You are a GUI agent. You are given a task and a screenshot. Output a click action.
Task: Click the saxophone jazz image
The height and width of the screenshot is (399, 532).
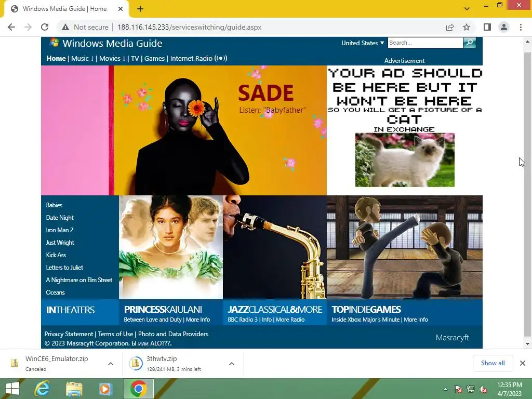[x=275, y=247]
